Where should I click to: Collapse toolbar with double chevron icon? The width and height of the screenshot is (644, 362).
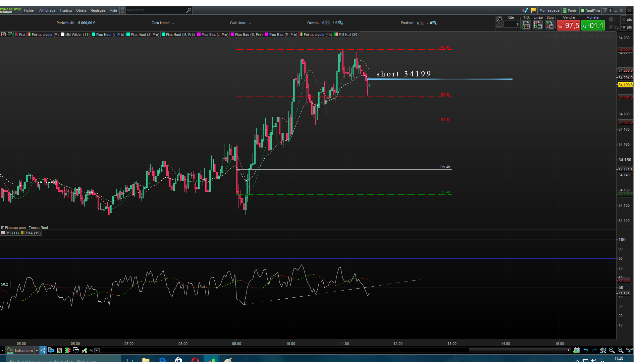click(91, 350)
